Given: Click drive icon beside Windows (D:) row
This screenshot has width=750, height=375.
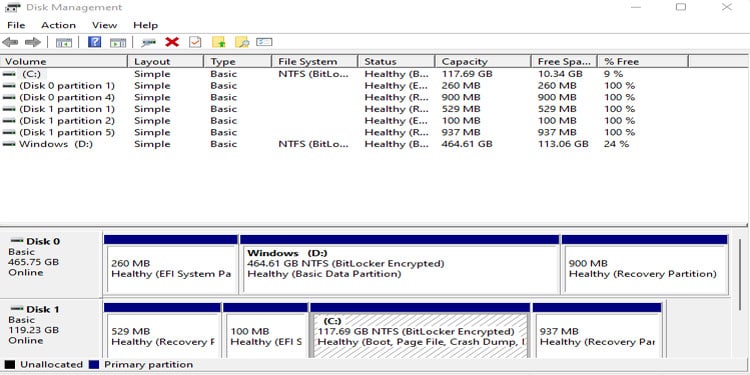Looking at the screenshot, I should [9, 144].
